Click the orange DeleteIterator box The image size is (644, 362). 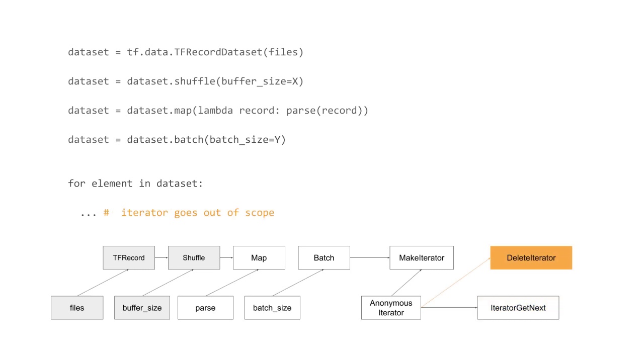click(x=531, y=257)
